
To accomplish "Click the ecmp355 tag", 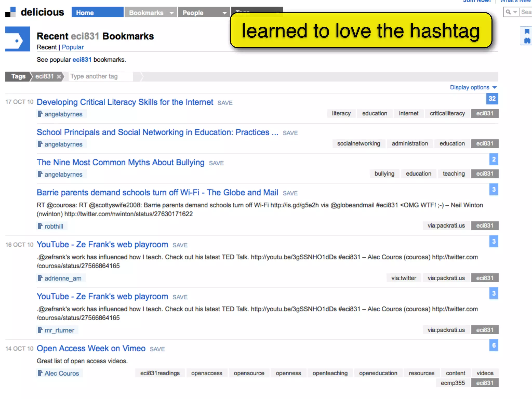I will point(453,383).
